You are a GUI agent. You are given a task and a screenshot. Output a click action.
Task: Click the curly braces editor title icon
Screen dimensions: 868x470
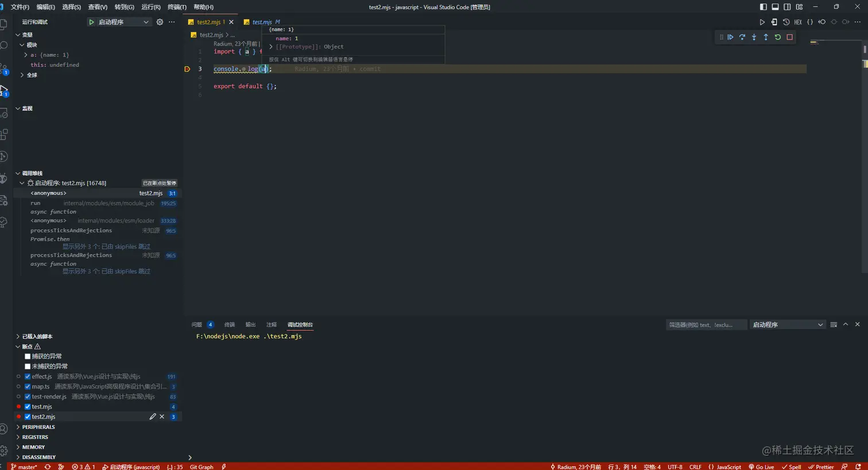point(810,22)
